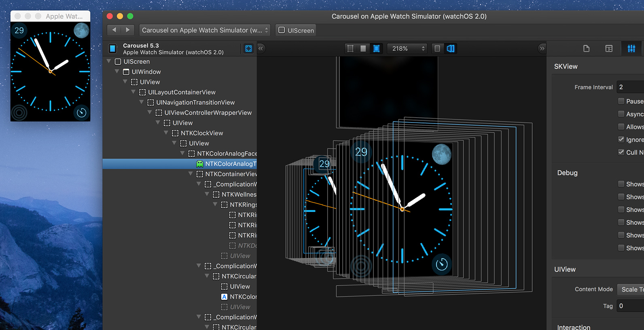Click the date 29 complication in simulator
Image resolution: width=644 pixels, height=330 pixels.
[x=19, y=30]
